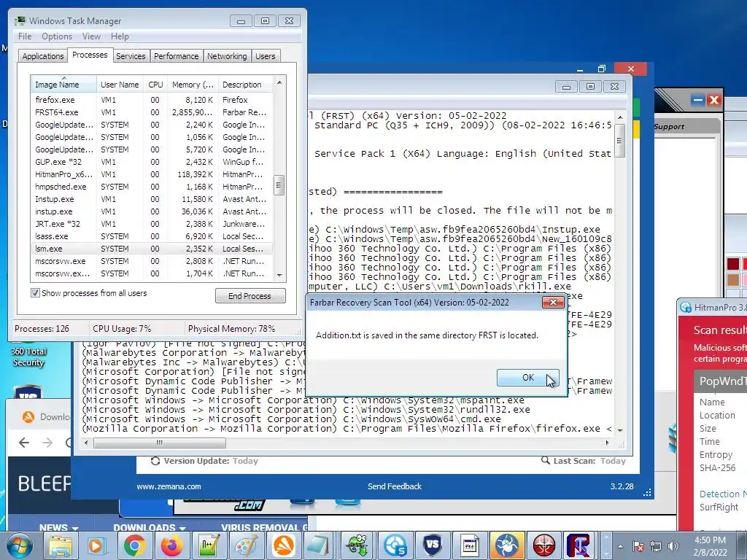Screen dimensions: 747x560
Task: Switch to the Notepad taskbar icon
Action: [x=319, y=545]
